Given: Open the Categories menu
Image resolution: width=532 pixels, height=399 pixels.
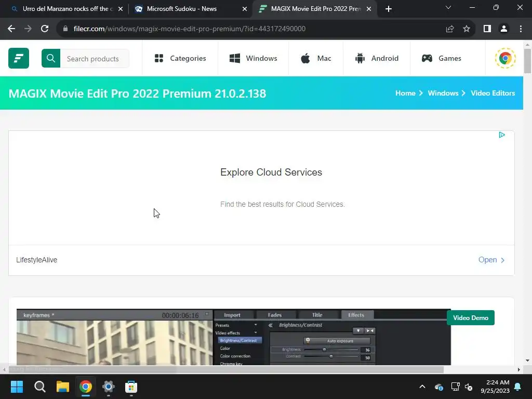Looking at the screenshot, I should click(x=180, y=58).
